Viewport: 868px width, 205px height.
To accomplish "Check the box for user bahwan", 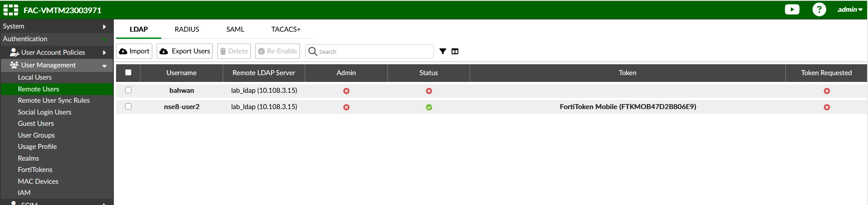I will [x=128, y=90].
